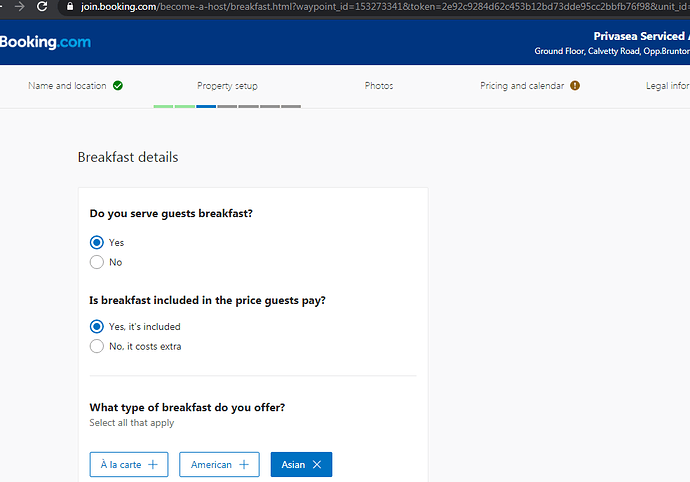Open the Pricing and calendar step
This screenshot has height=482, width=690.
(522, 85)
